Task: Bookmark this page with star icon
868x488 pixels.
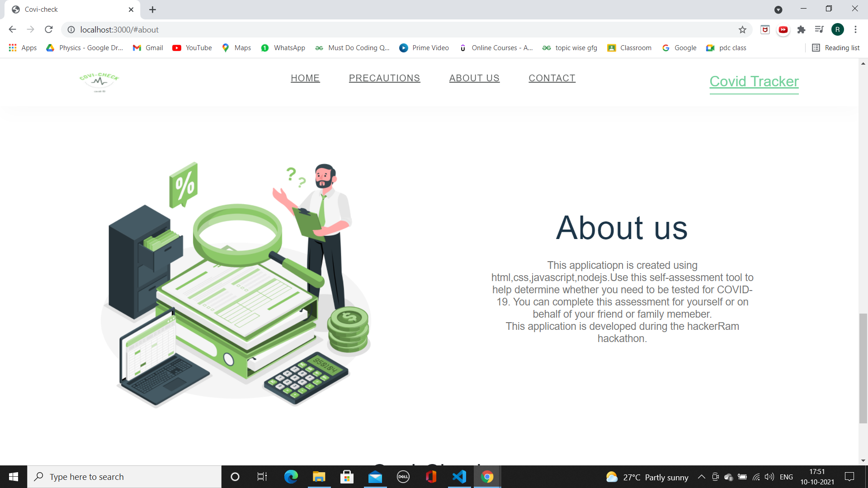Action: point(742,30)
